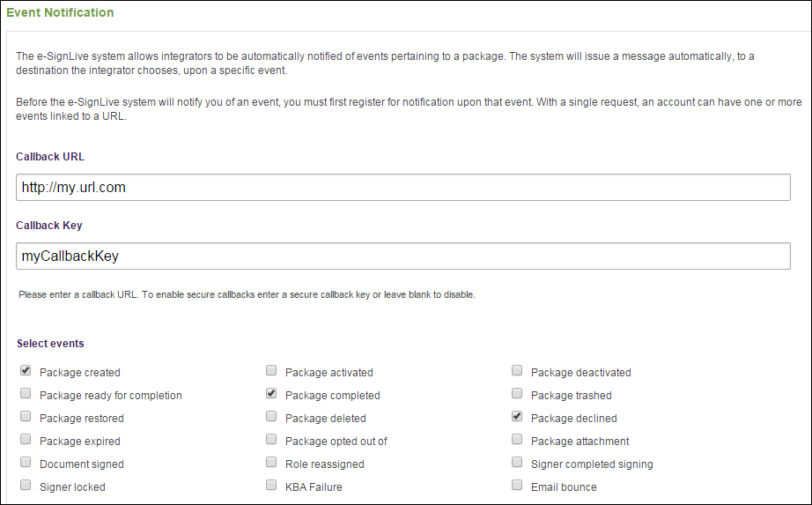
Task: Select Signer completed signing checkbox
Action: [517, 463]
